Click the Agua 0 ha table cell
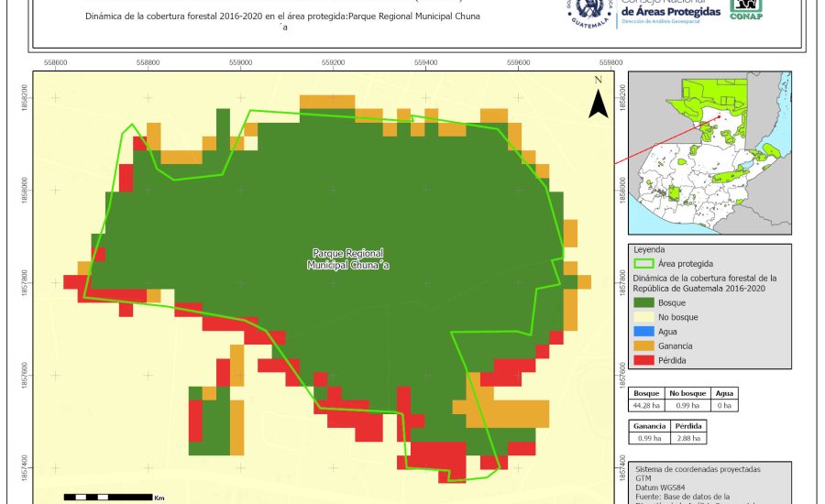The height and width of the screenshot is (504, 825). click(722, 405)
